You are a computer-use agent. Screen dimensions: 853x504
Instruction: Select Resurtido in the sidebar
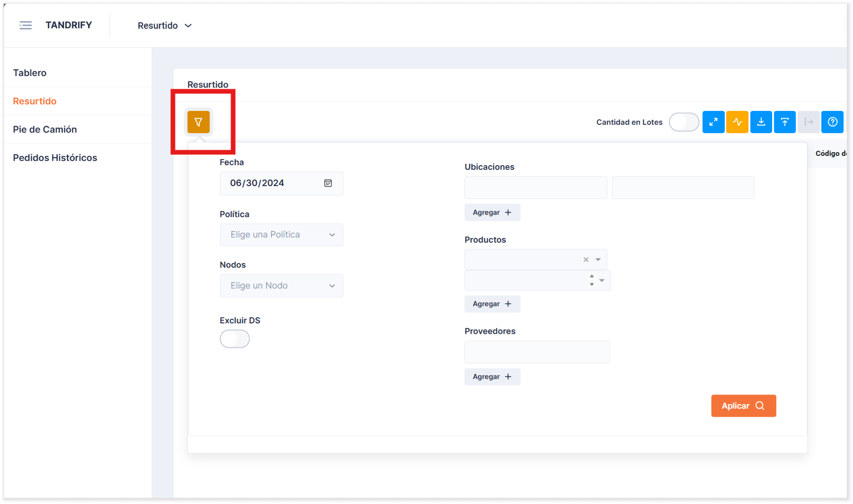35,101
